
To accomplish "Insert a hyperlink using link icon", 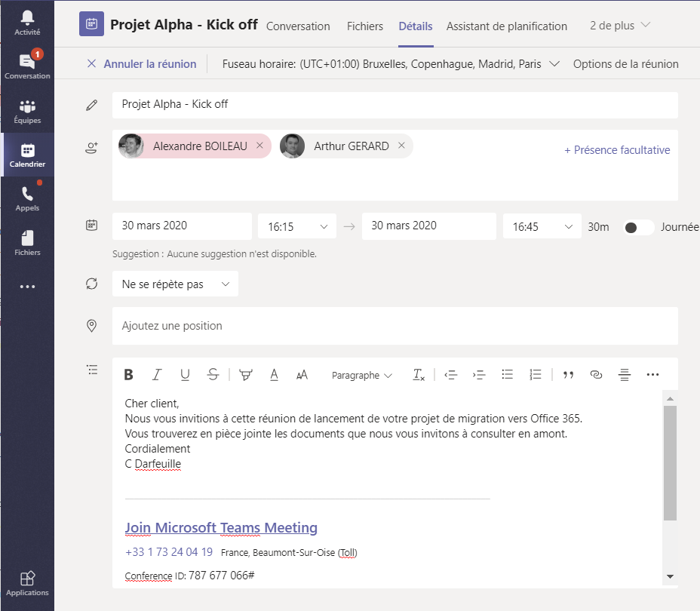I will point(596,375).
